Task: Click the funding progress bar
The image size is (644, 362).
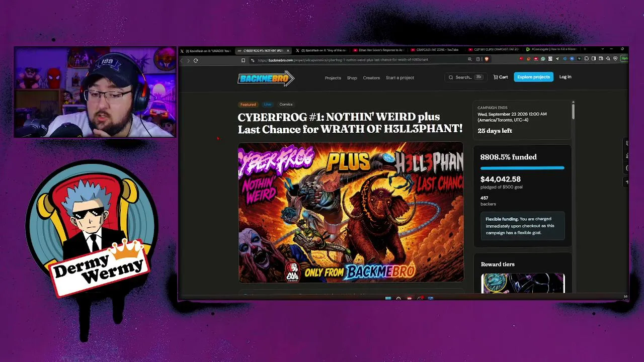Action: [x=522, y=168]
